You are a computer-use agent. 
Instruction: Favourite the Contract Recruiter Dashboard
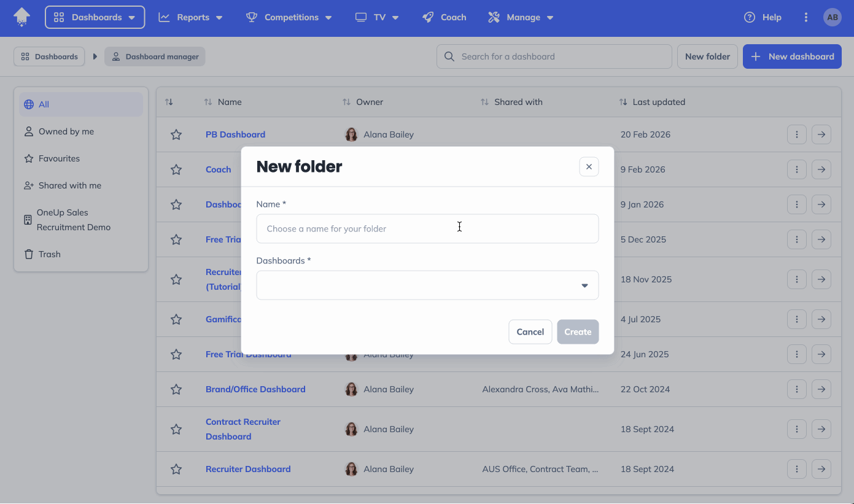176,429
